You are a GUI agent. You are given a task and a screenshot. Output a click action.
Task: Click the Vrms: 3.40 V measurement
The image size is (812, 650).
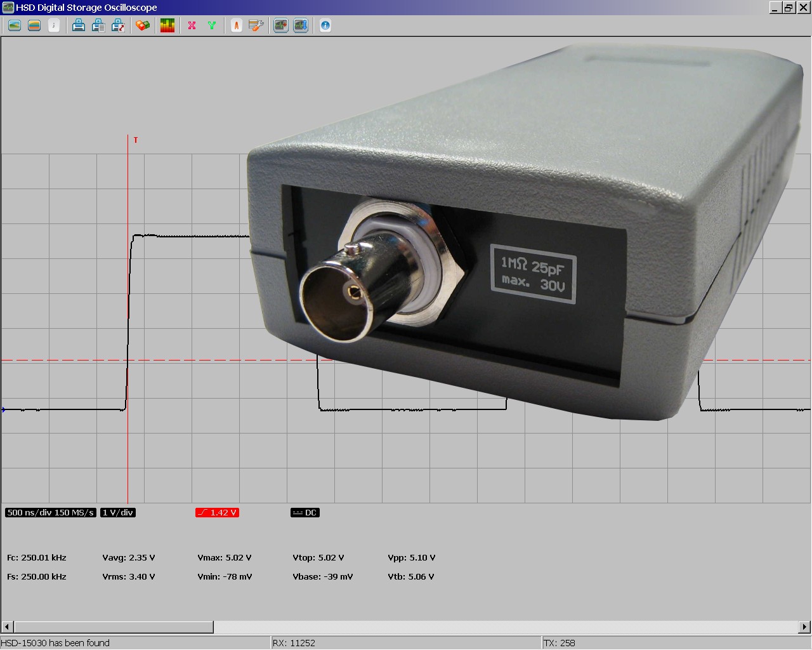(x=129, y=577)
